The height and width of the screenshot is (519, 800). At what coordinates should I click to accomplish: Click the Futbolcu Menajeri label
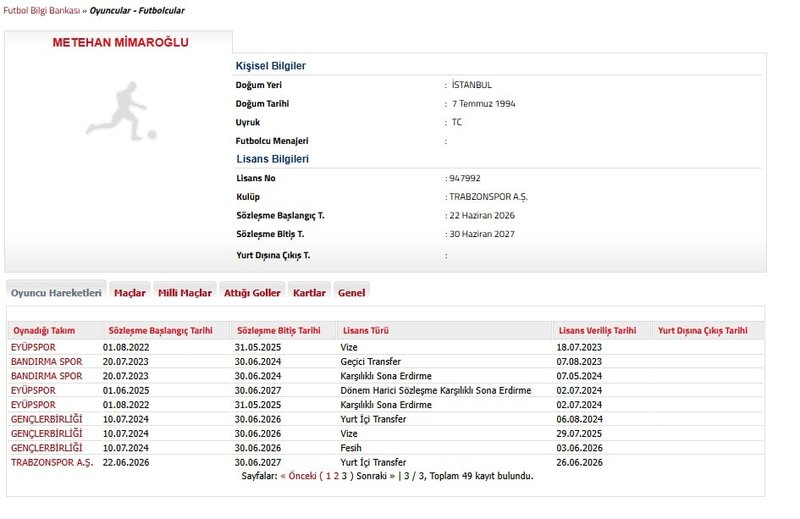tap(272, 141)
